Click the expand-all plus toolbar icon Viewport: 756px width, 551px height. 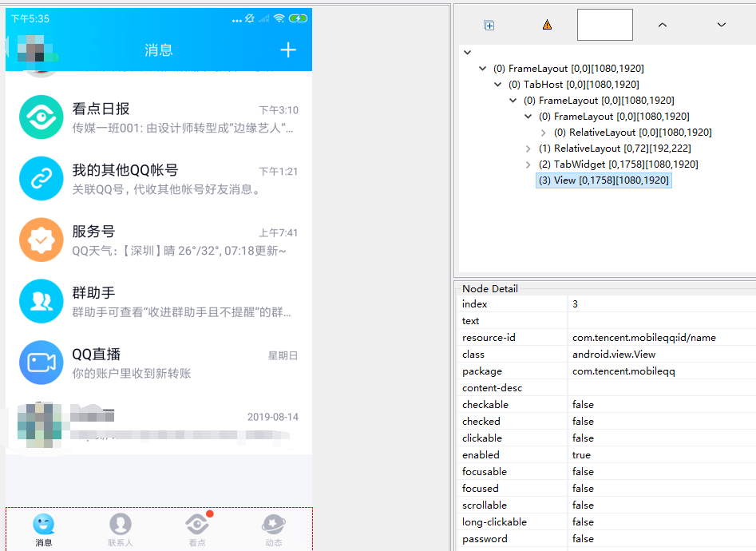click(x=489, y=25)
